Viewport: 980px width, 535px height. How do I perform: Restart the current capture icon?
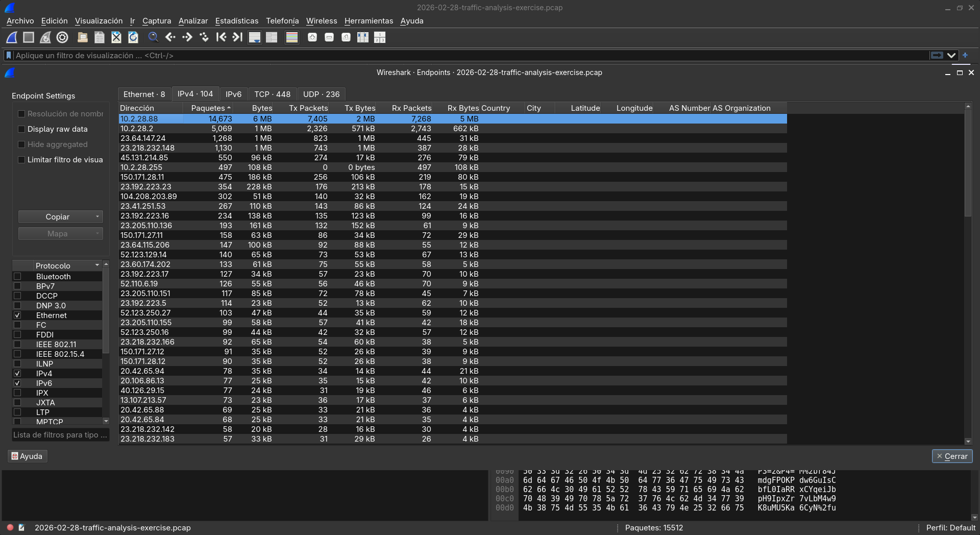coord(45,37)
